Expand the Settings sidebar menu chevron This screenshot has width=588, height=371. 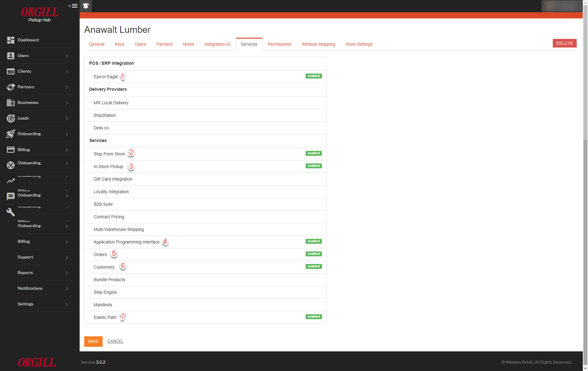click(67, 304)
